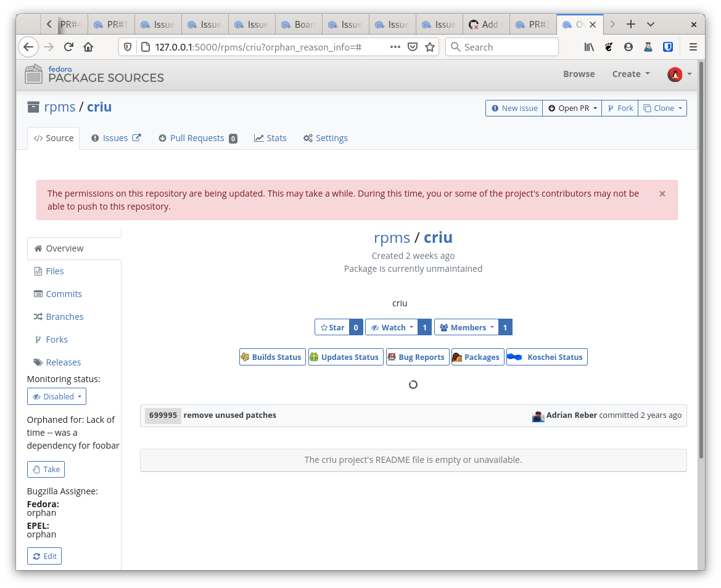The image size is (721, 588).
Task: Save page to Pocket icon
Action: pyautogui.click(x=413, y=47)
